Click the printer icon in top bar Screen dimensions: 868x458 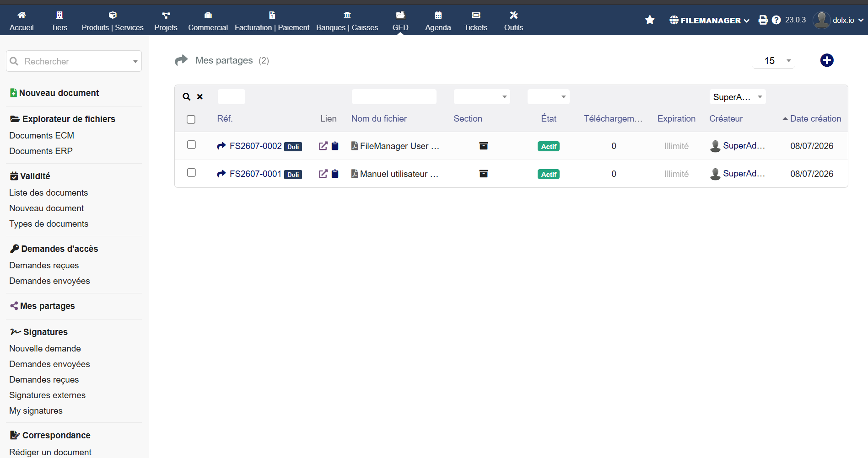pos(763,20)
